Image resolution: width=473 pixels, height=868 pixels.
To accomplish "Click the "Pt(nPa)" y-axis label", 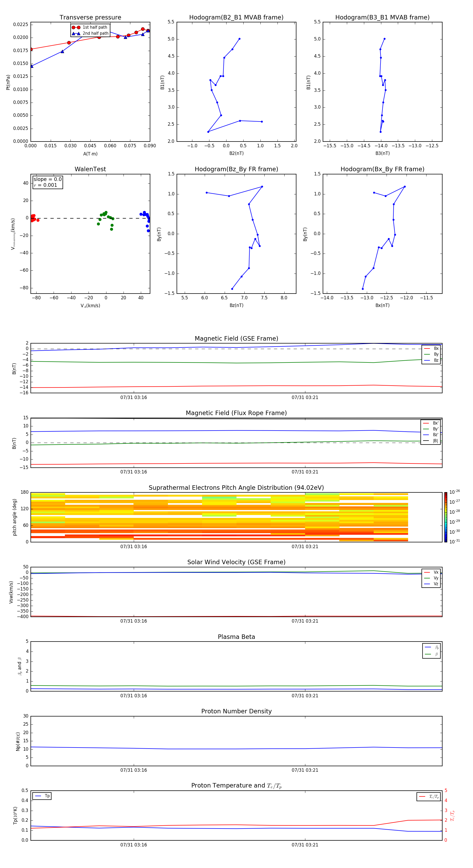I will (x=8, y=82).
